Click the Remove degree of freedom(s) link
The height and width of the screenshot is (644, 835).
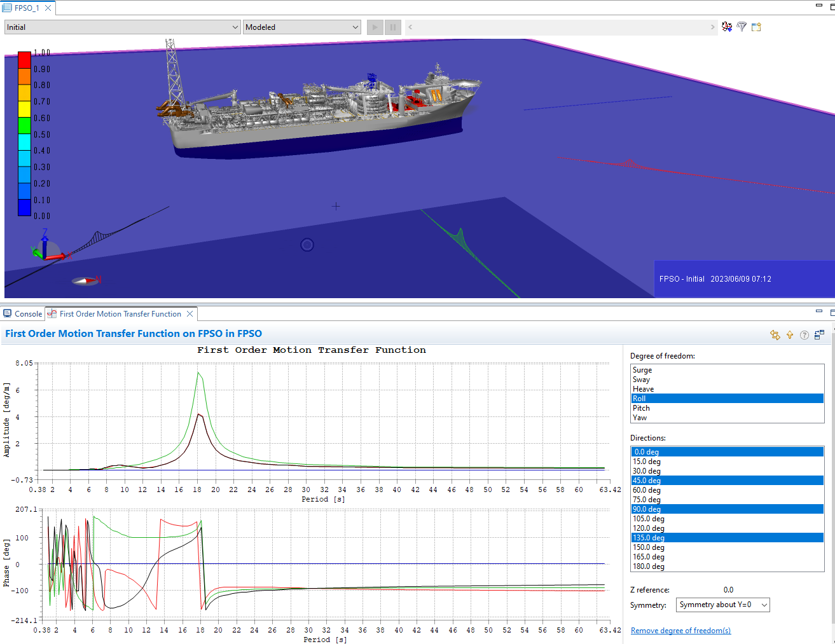pos(680,630)
